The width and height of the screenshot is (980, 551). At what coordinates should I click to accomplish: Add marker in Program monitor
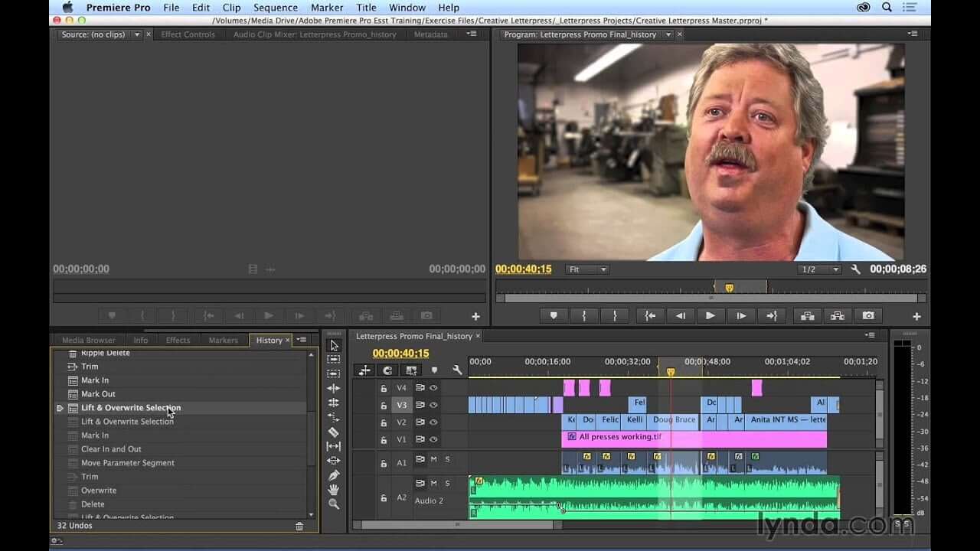coord(554,315)
